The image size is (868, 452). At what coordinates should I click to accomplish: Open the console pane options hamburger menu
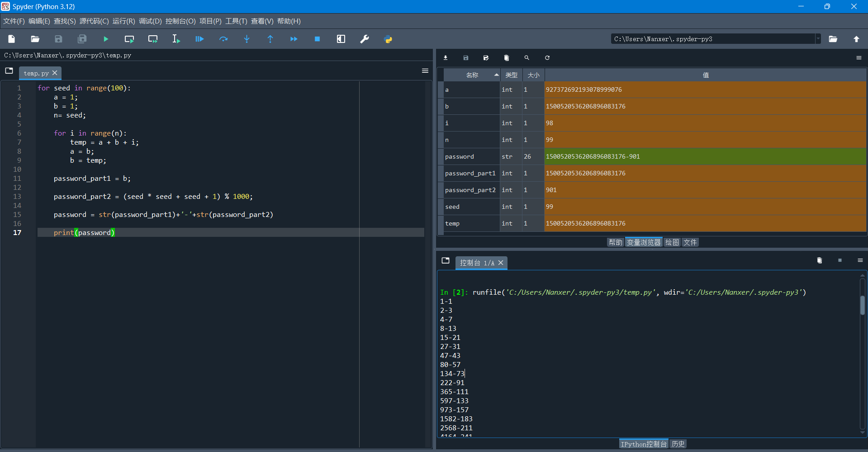pyautogui.click(x=860, y=260)
